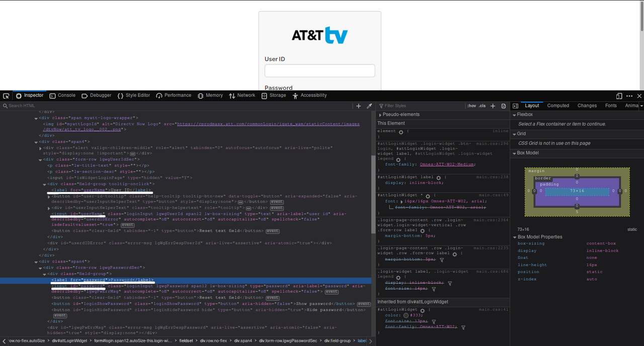
Task: Open main.css:2364 source link
Action: 491,220
